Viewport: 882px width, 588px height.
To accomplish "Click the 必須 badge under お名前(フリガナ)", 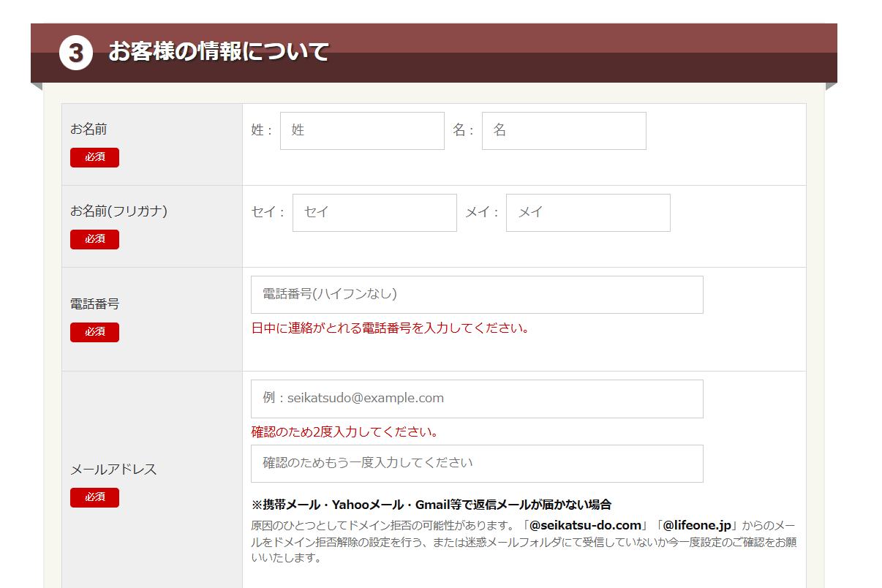I will [94, 239].
